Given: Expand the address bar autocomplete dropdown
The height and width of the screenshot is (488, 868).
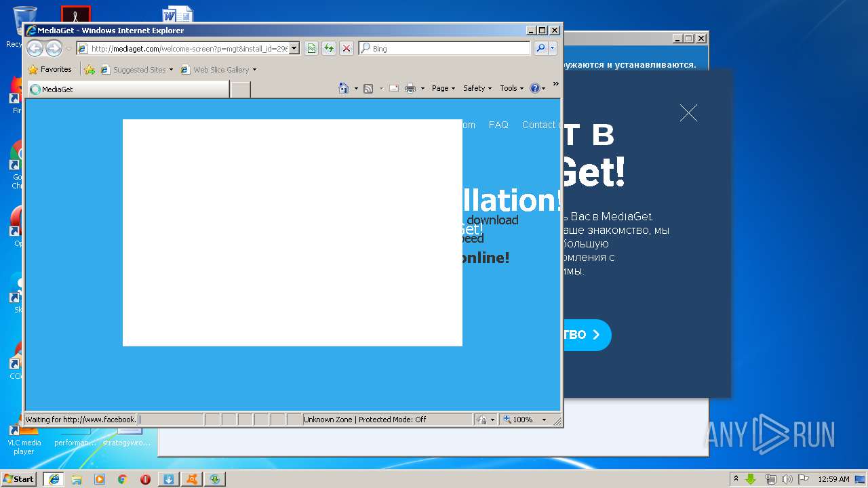Looking at the screenshot, I should pyautogui.click(x=294, y=49).
